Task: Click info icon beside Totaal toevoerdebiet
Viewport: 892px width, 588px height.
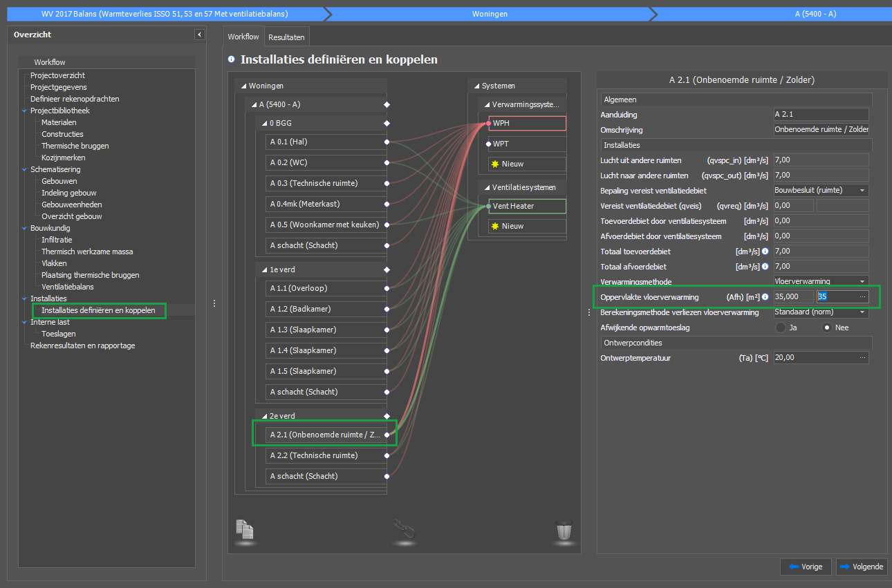Action: pos(765,252)
